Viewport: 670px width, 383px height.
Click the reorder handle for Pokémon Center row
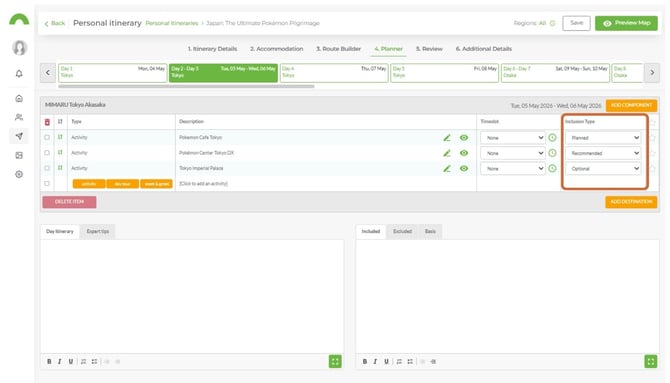click(60, 153)
